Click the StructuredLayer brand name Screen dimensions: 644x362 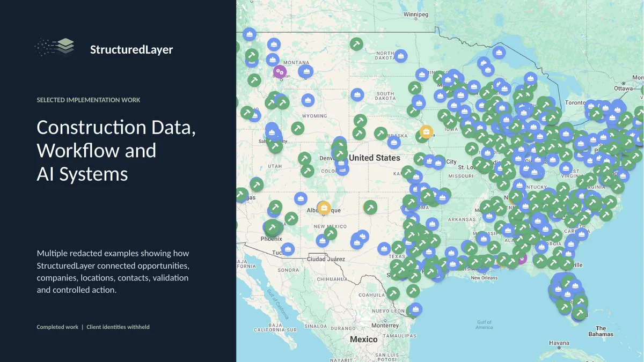click(131, 49)
